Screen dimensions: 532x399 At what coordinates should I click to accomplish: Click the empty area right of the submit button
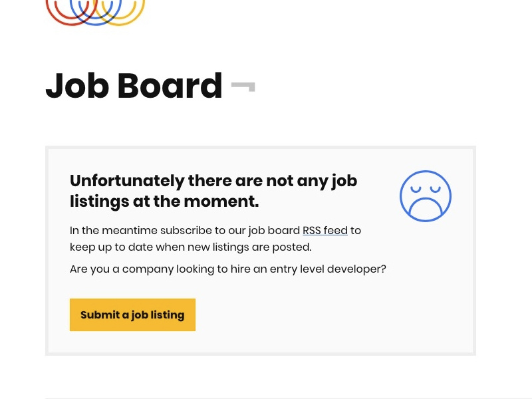[332, 315]
